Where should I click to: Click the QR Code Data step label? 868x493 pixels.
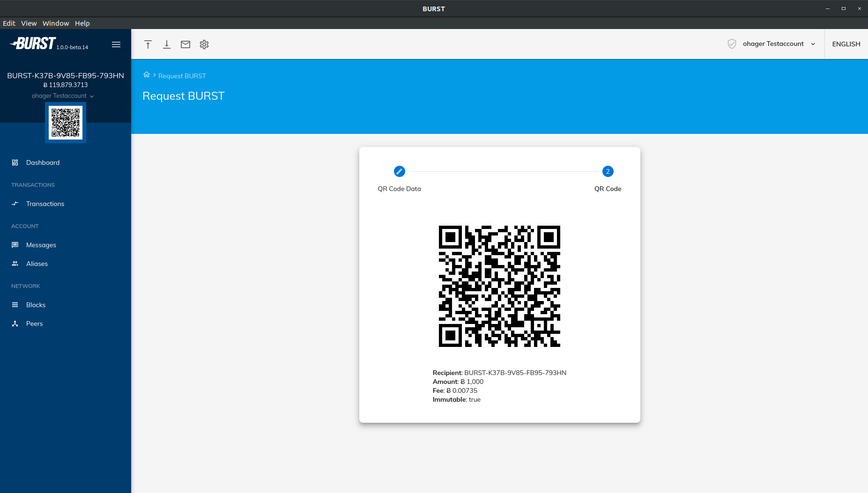click(399, 189)
